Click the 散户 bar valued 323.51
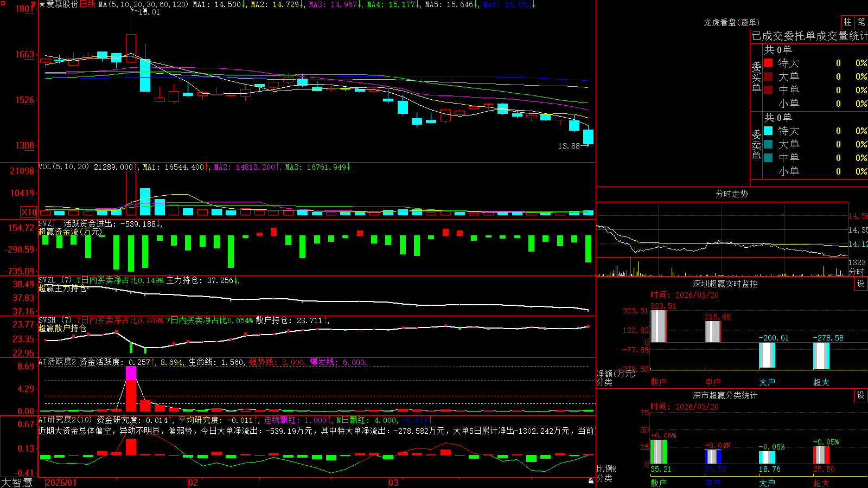 (x=658, y=326)
